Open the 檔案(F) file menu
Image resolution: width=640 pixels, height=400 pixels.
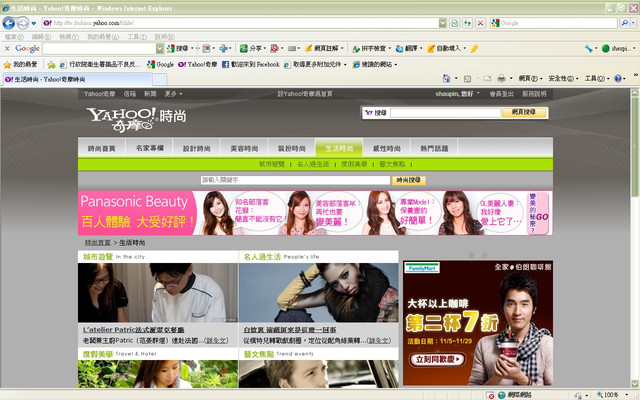(x=14, y=37)
